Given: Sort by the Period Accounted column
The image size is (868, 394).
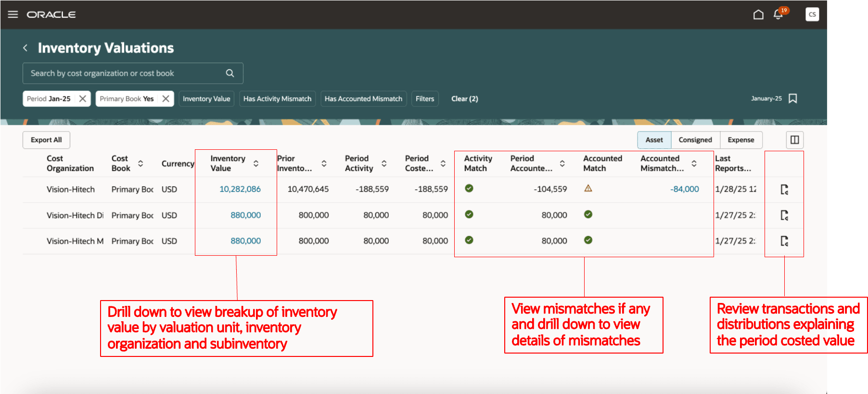Looking at the screenshot, I should pyautogui.click(x=562, y=163).
